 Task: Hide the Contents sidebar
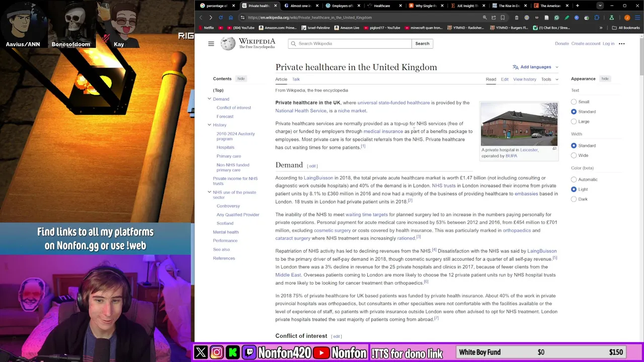241,79
